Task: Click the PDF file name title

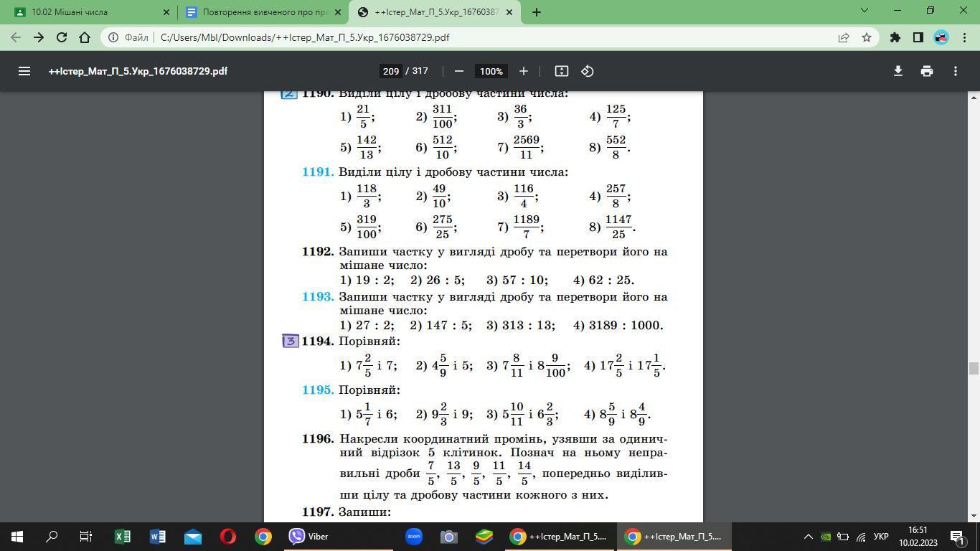Action: [x=138, y=71]
